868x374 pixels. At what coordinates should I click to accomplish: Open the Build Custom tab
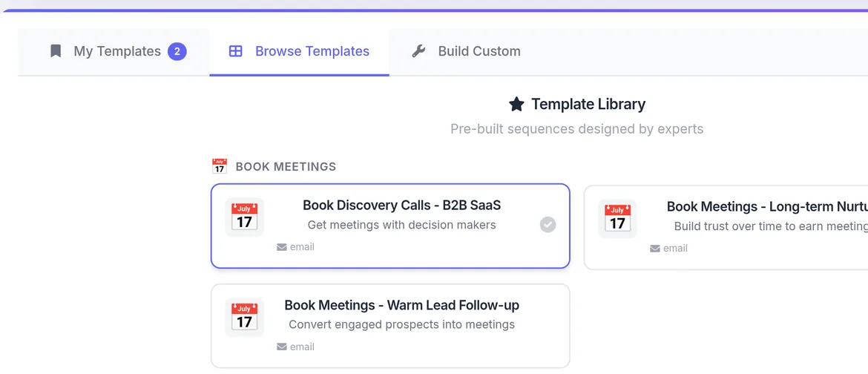tap(479, 51)
